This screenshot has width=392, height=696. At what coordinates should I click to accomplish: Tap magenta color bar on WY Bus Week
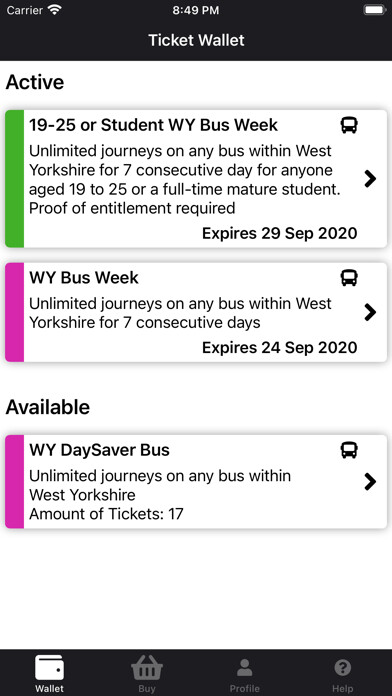point(15,312)
